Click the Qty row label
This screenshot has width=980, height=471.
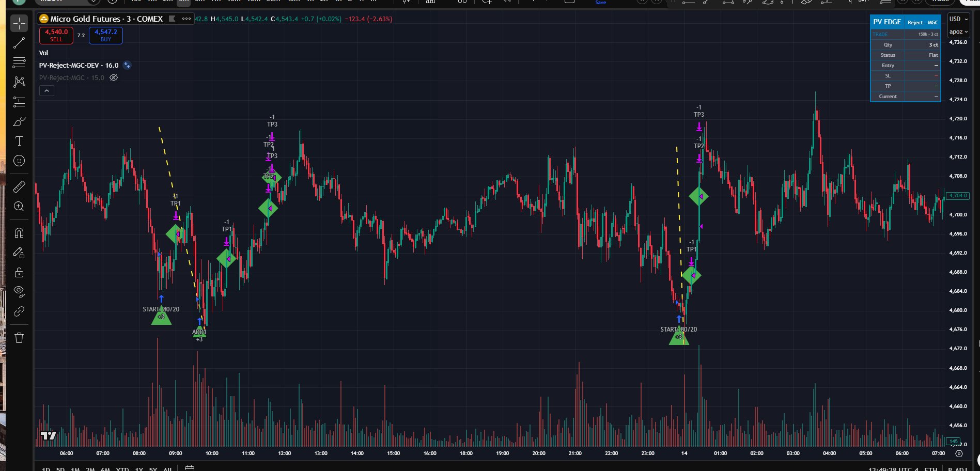888,45
